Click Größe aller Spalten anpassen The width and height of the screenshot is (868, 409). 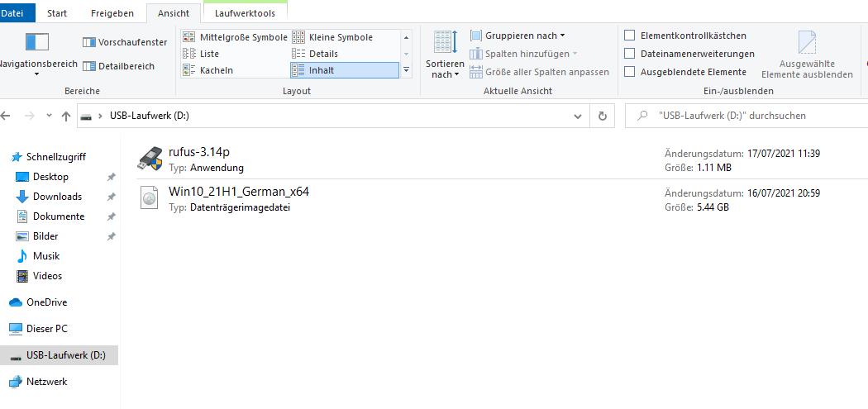(539, 72)
